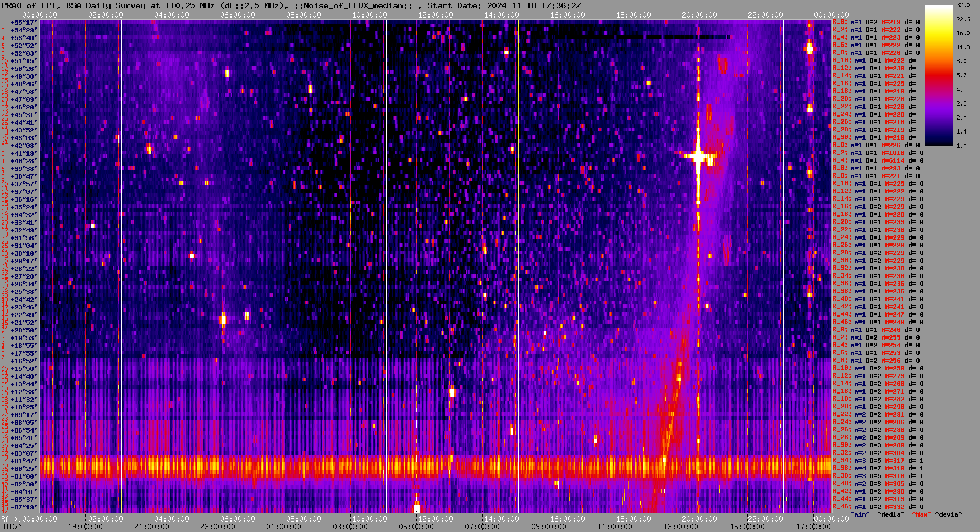
Task: Click the bottom RA axis tick label '08:00:00'
Action: click(303, 519)
